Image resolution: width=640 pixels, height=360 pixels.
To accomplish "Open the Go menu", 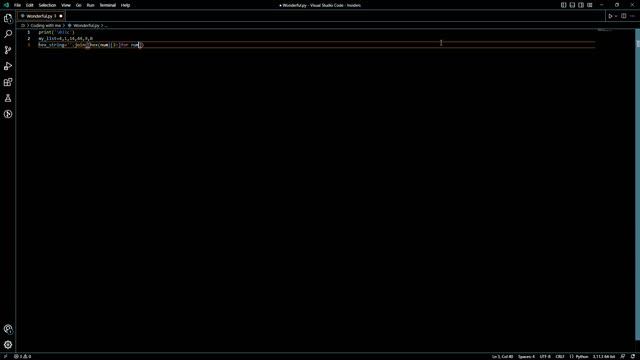I will pos(78,5).
